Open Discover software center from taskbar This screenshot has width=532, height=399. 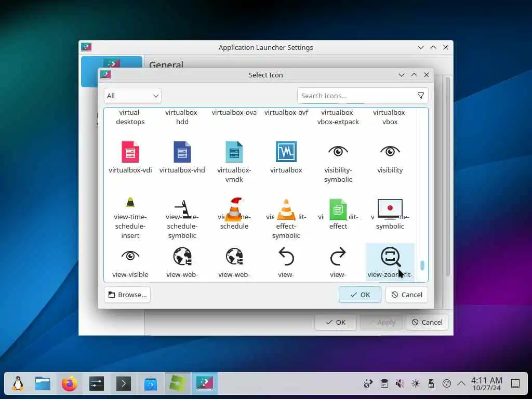(x=151, y=384)
